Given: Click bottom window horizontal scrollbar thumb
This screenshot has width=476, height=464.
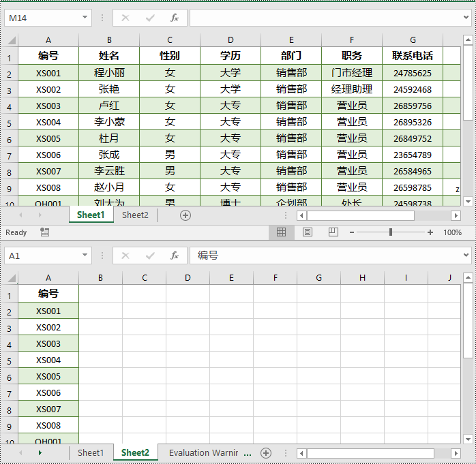Looking at the screenshot, I should click(371, 453).
